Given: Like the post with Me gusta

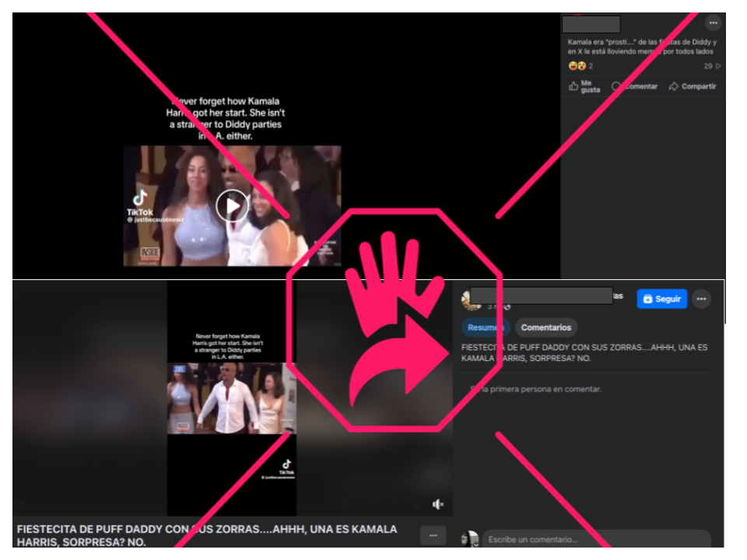Looking at the screenshot, I should click(x=585, y=86).
